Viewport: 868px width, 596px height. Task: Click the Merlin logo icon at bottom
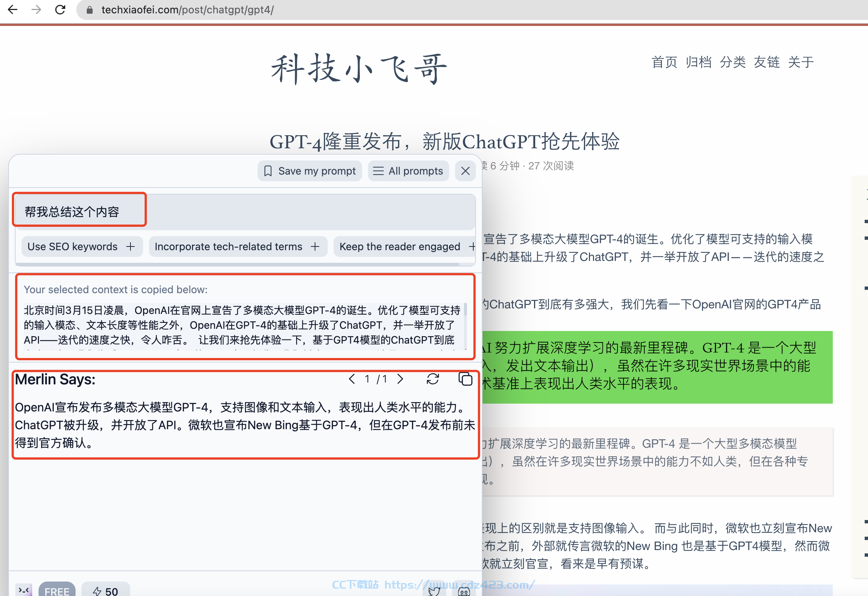(x=23, y=590)
